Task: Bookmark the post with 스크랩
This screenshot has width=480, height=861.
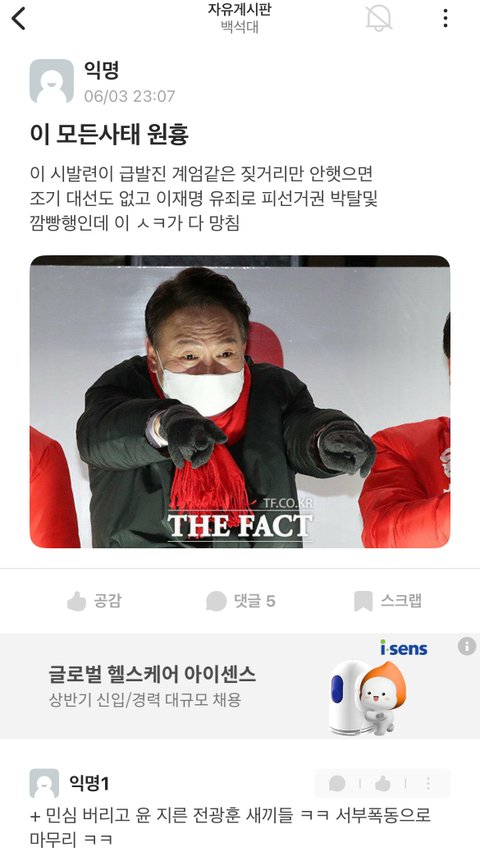Action: (x=388, y=601)
